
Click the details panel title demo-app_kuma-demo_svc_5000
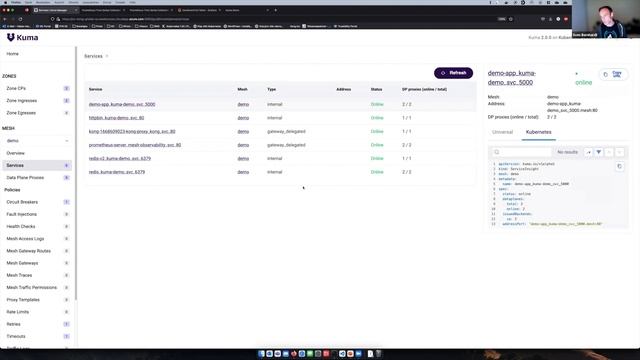pyautogui.click(x=512, y=78)
